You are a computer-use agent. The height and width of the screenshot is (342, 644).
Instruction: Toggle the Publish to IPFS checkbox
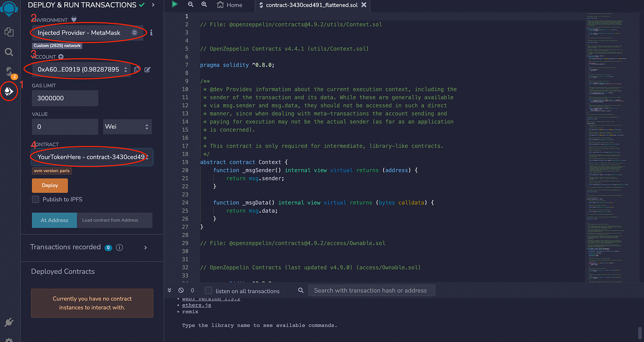pyautogui.click(x=35, y=199)
